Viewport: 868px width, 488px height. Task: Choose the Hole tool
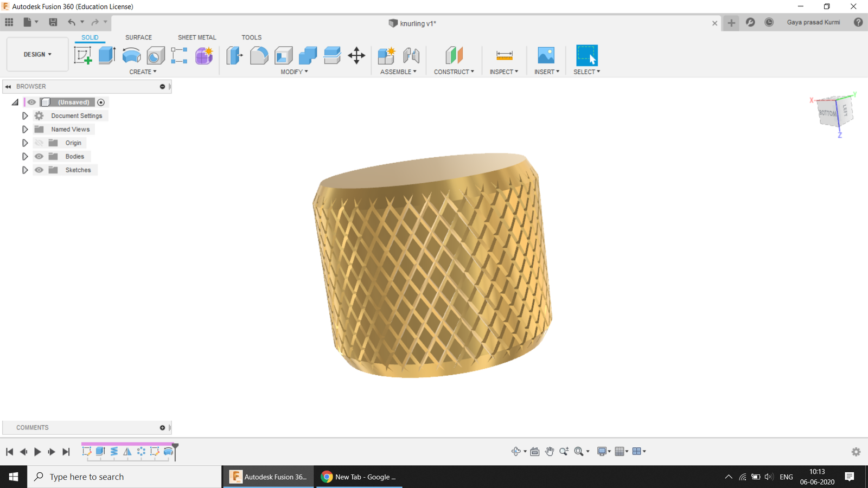tap(156, 55)
